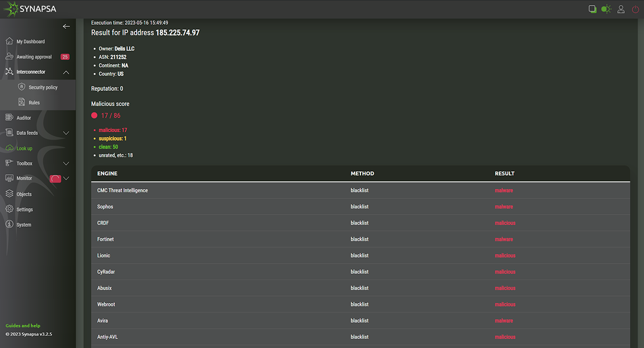Image resolution: width=644 pixels, height=348 pixels.
Task: Click the Awaiting approval sidebar icon
Action: (9, 57)
